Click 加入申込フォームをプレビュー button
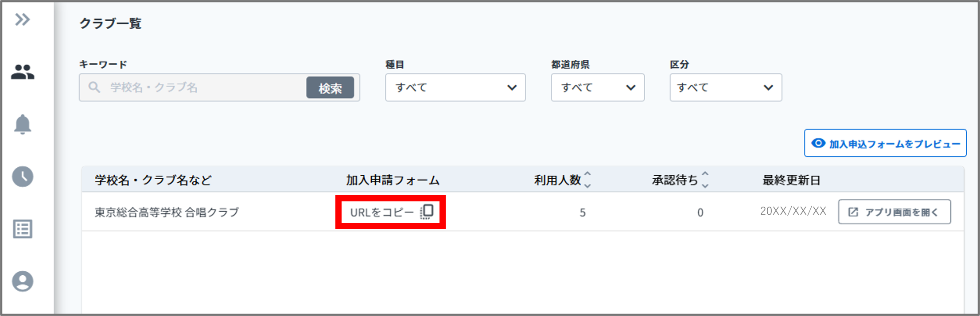980x316 pixels. click(x=885, y=143)
